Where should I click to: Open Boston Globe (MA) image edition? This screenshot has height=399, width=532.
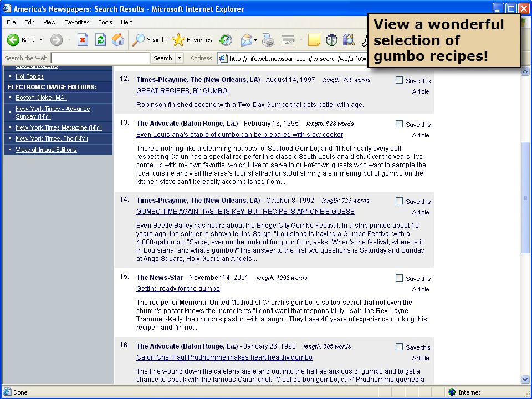pos(41,98)
